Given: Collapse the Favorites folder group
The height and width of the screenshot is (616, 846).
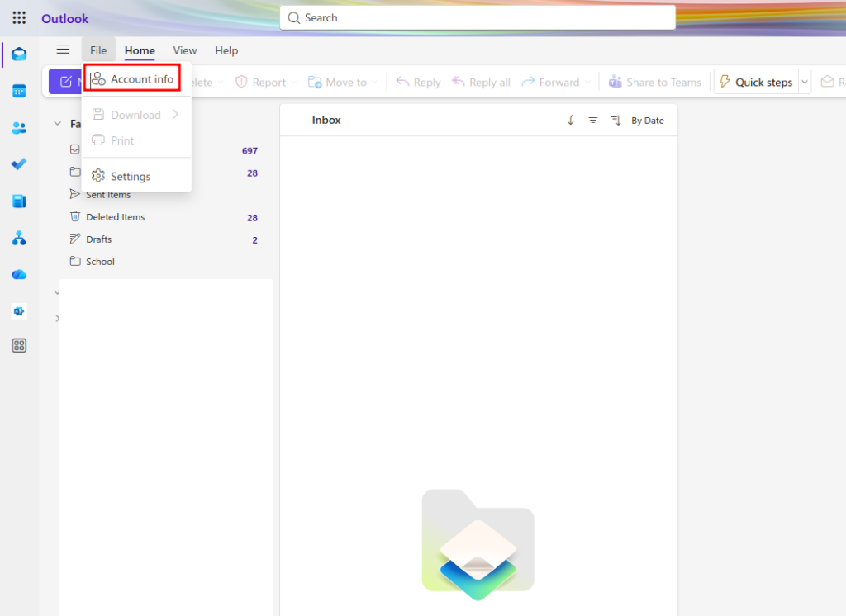Looking at the screenshot, I should point(57,124).
